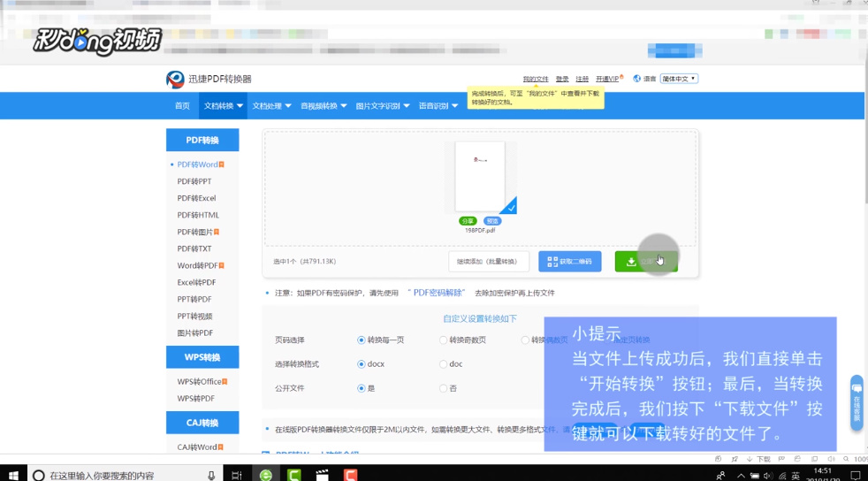The height and width of the screenshot is (481, 868).
Task: Open WPS转Office in the sidebar
Action: click(x=199, y=381)
